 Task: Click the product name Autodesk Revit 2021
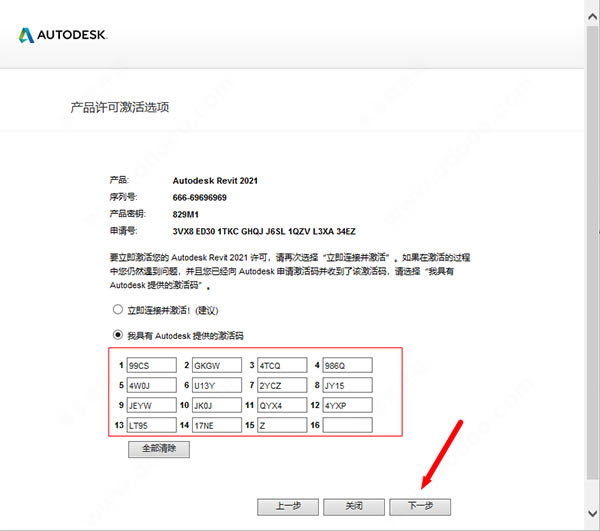pyautogui.click(x=215, y=181)
